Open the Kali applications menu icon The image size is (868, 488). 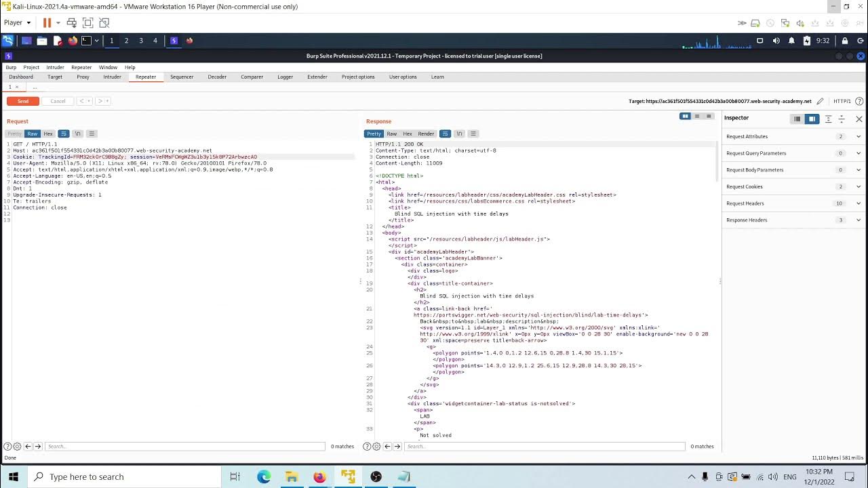[8, 41]
